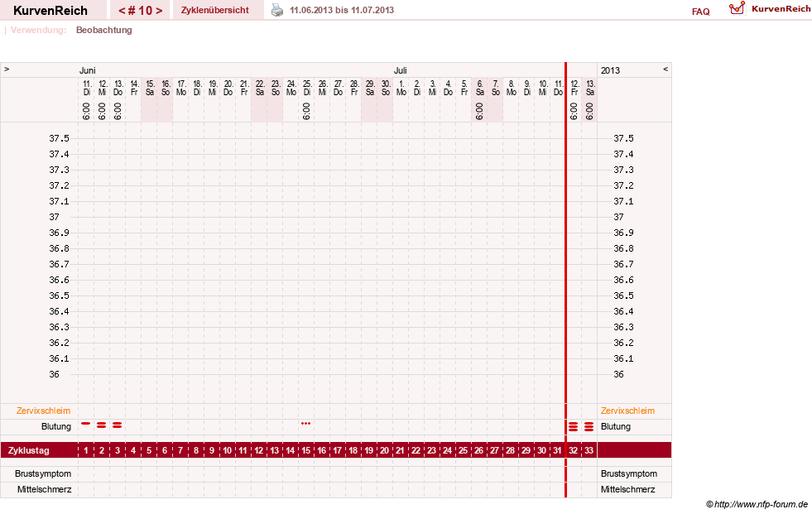Screen dimensions: 812x514
Task: Click the > arrow beside Juni in the chart header
Action: pyautogui.click(x=7, y=69)
